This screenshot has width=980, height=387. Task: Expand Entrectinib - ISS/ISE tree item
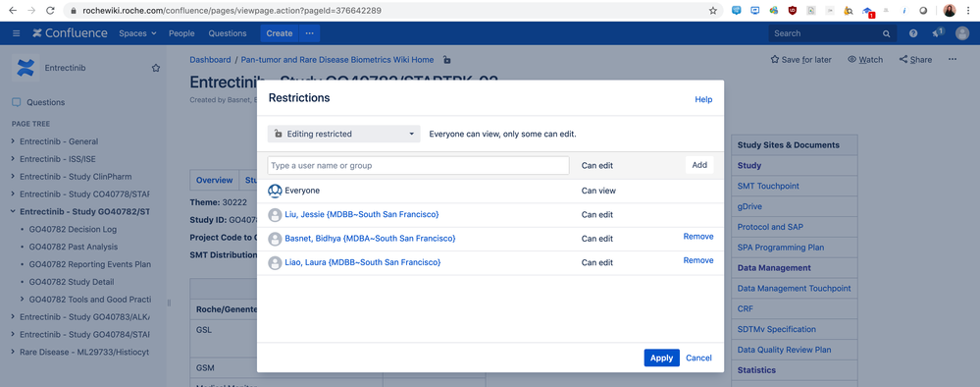[13, 159]
